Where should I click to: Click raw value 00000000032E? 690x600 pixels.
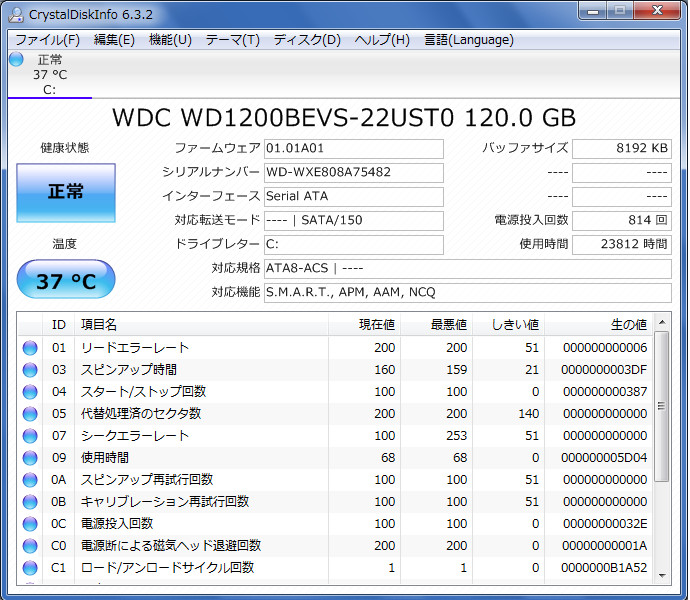click(604, 524)
